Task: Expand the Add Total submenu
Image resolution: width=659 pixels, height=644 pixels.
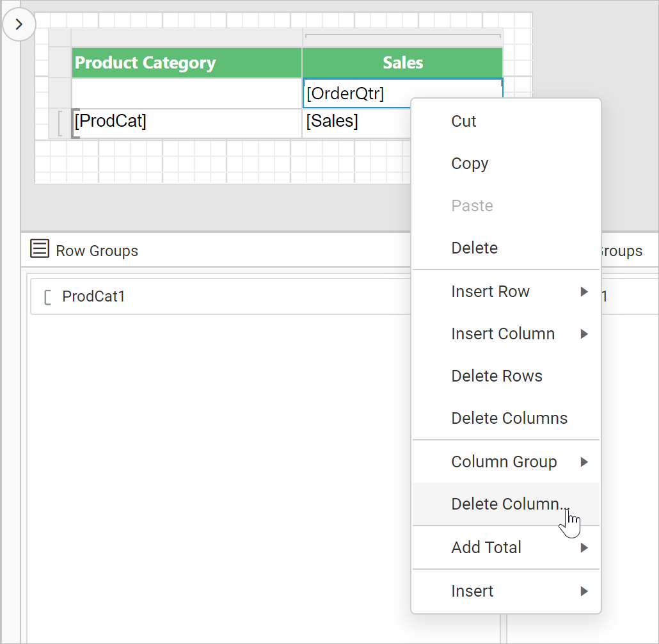Action: [x=486, y=547]
